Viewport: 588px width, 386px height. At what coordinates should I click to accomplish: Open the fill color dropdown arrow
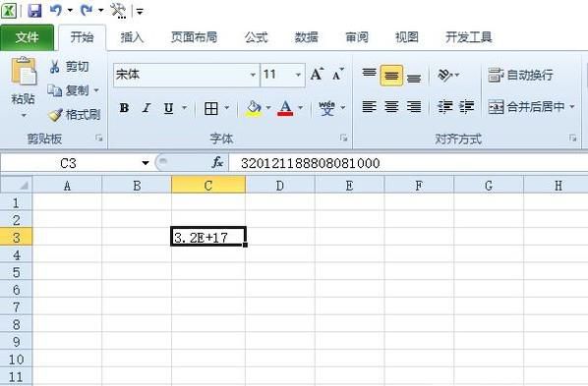(x=268, y=108)
